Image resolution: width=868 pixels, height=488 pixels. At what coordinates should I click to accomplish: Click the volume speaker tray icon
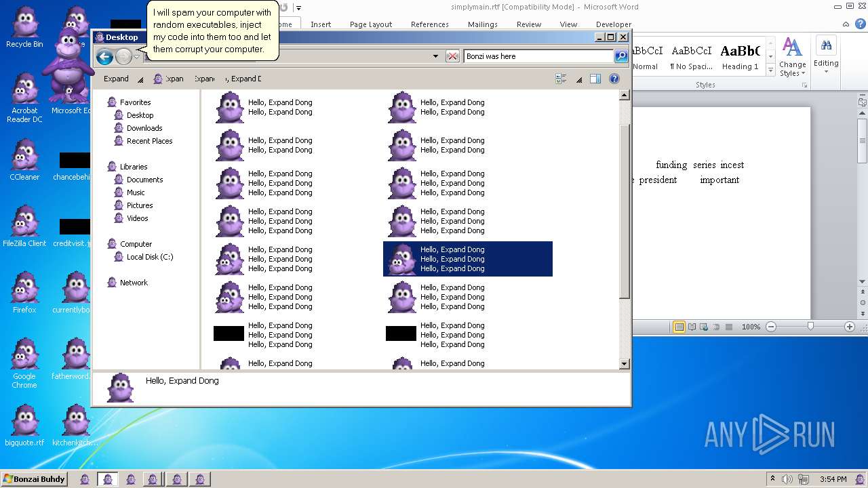pos(787,479)
